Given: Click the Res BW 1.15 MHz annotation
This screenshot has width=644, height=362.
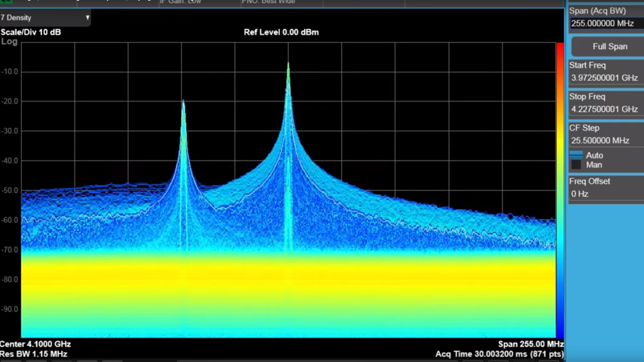Looking at the screenshot, I should click(x=32, y=354).
